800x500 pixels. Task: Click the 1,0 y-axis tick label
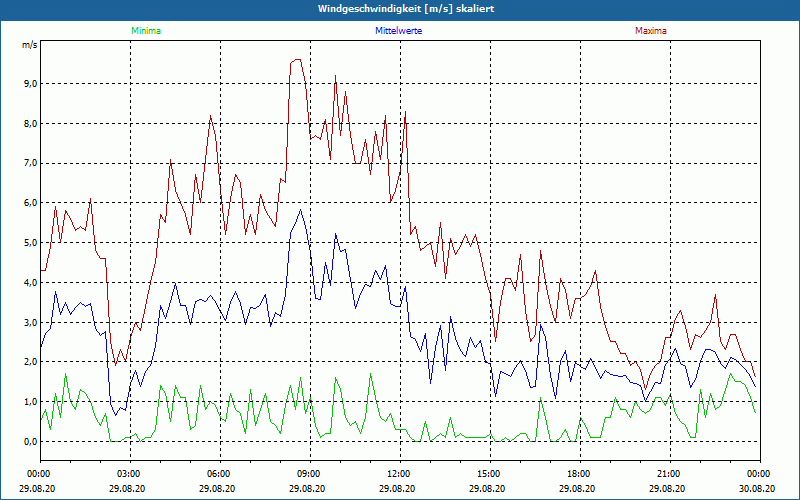(x=29, y=402)
